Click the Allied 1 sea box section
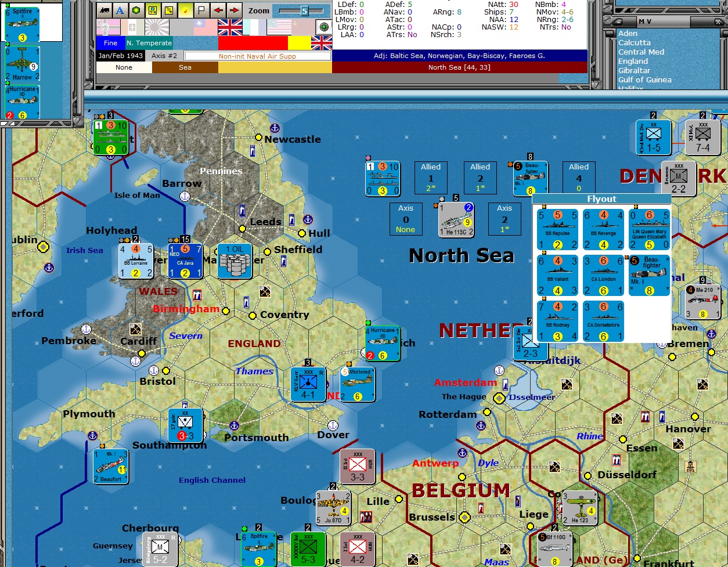 [431, 178]
